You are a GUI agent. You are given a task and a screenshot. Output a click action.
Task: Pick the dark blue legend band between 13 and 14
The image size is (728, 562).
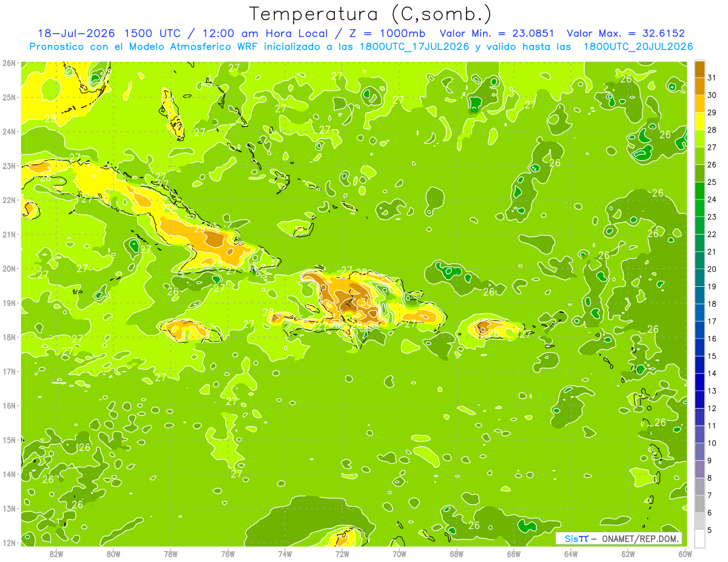click(x=699, y=382)
